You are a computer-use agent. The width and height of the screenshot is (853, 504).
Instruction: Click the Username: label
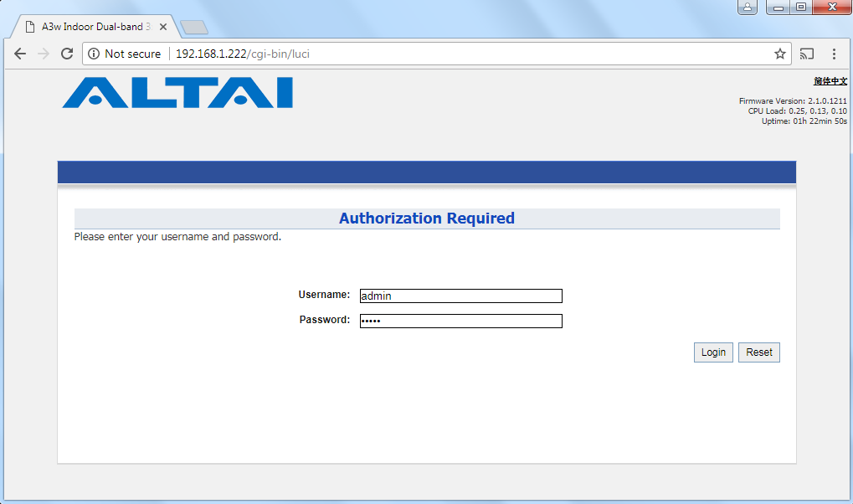tap(324, 295)
